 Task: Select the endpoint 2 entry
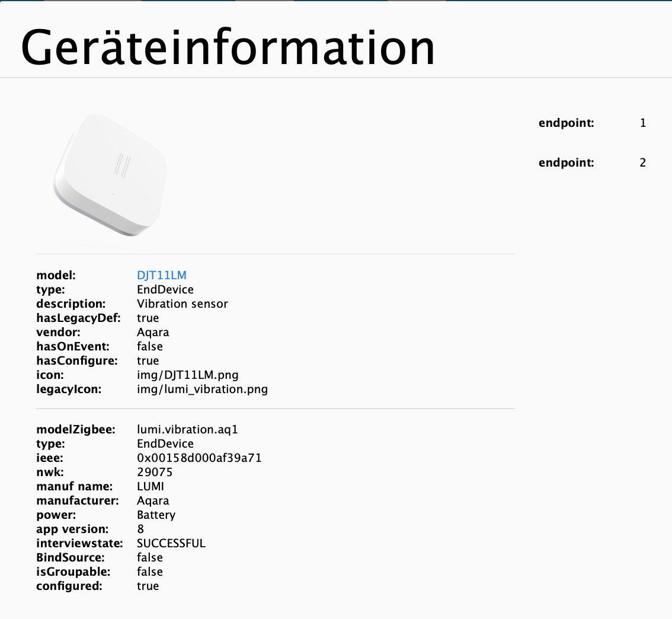coord(592,163)
